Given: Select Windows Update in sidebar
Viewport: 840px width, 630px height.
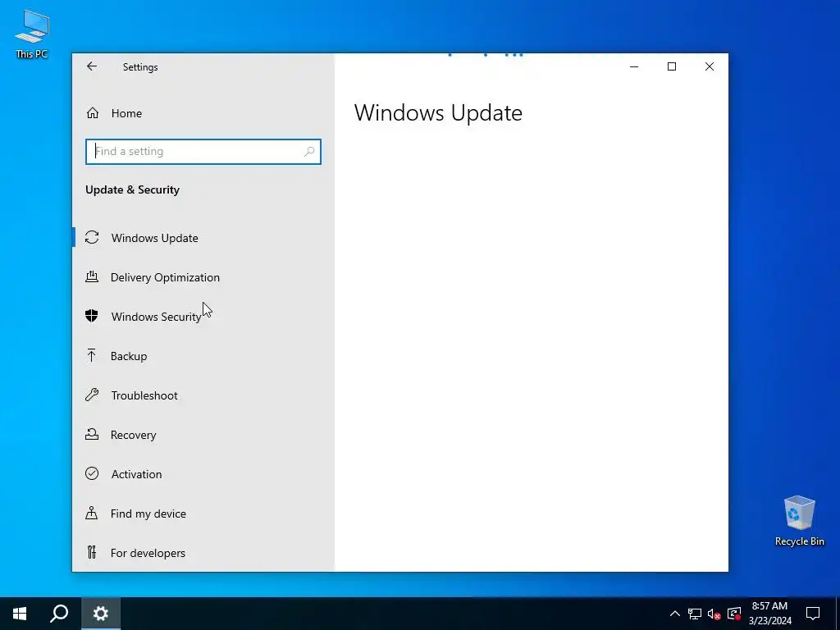Looking at the screenshot, I should click(x=203, y=237).
